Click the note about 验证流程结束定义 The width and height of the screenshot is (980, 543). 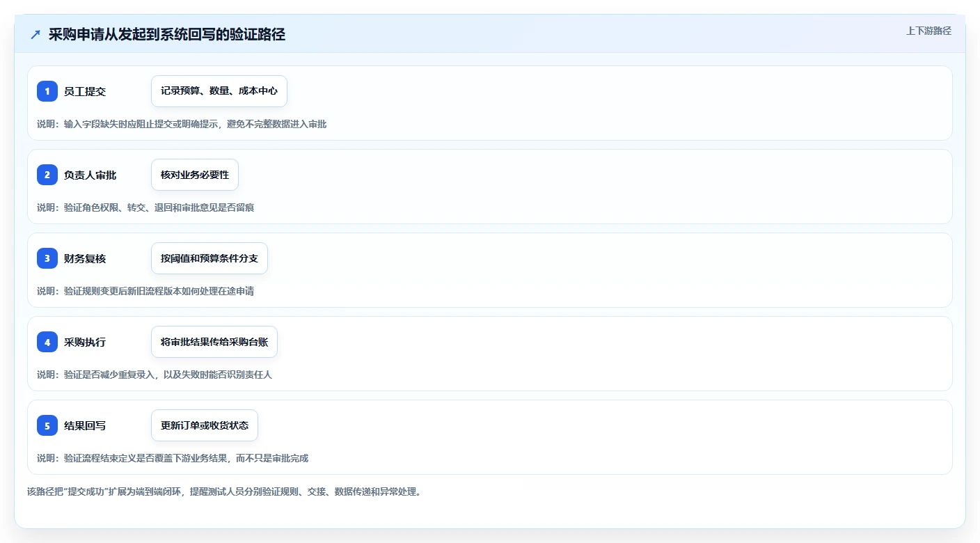click(173, 458)
